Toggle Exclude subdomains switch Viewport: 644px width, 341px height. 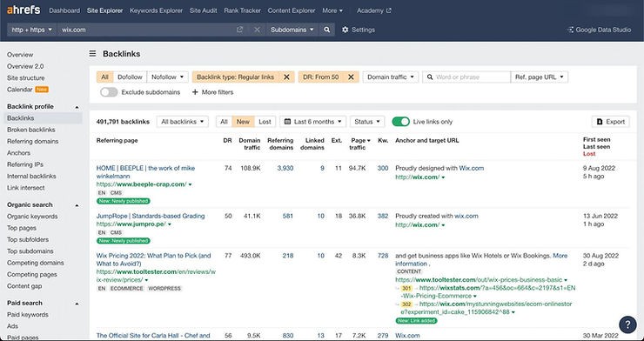[x=109, y=92]
